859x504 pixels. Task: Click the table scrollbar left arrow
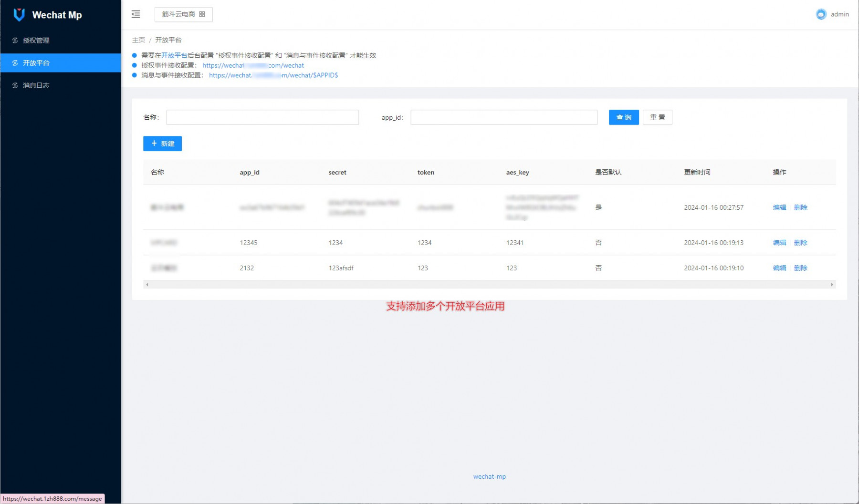point(147,285)
